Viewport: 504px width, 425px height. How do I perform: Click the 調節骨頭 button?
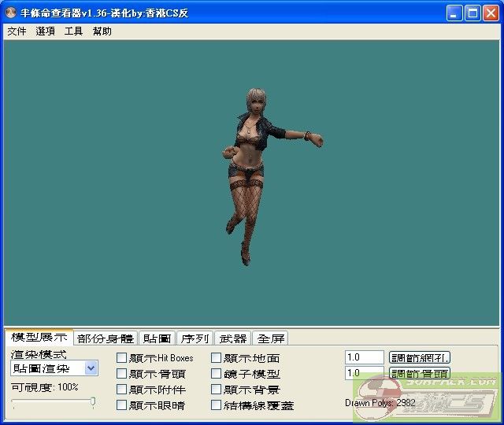(420, 373)
